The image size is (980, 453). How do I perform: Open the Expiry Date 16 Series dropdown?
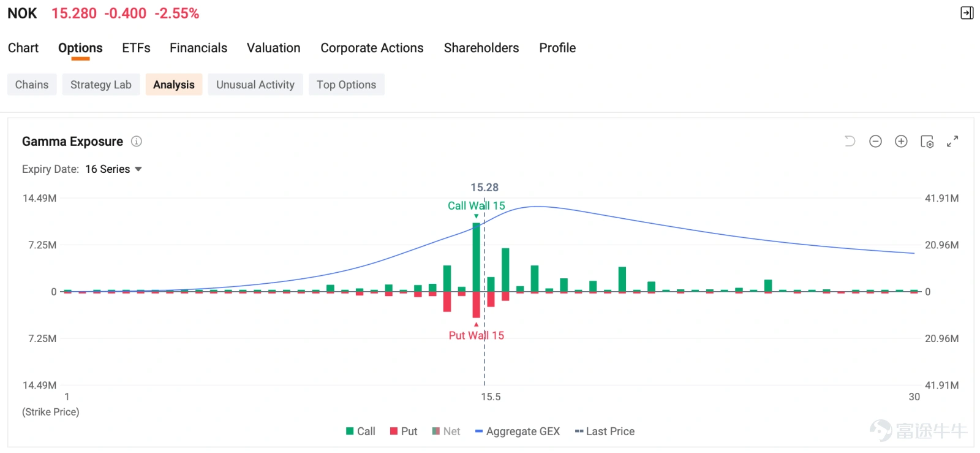click(x=113, y=169)
